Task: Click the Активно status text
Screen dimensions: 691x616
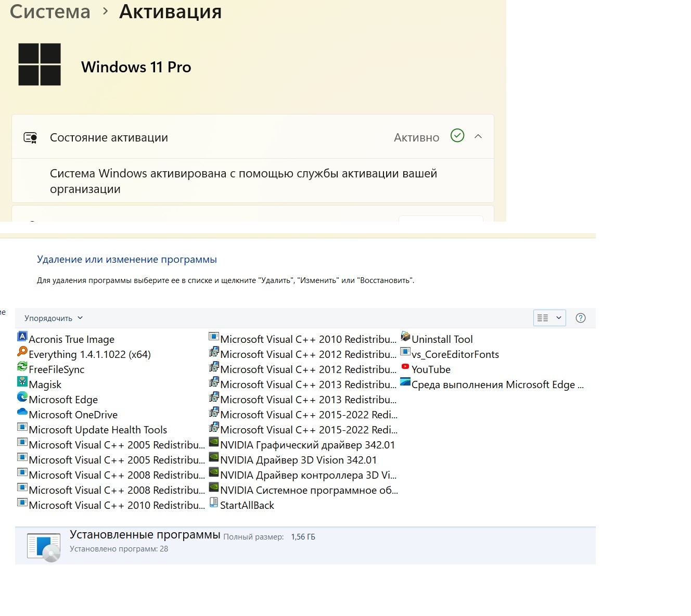Action: [x=417, y=137]
